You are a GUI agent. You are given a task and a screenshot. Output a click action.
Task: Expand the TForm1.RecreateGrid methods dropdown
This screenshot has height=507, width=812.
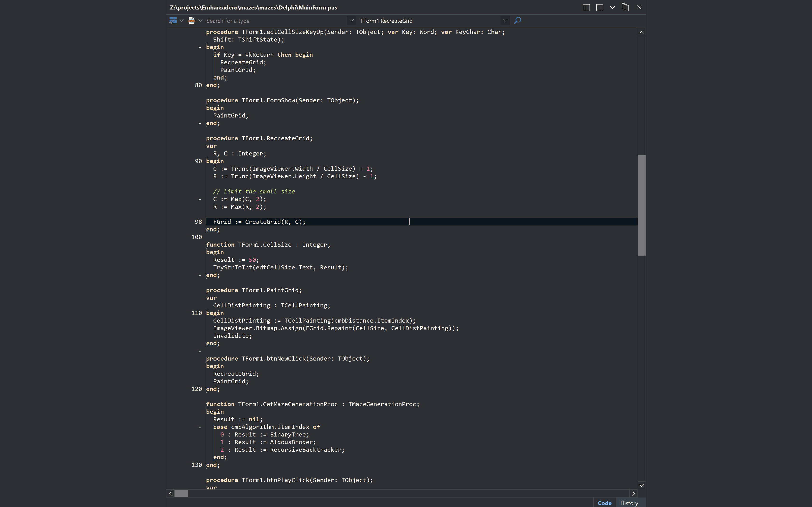(x=505, y=20)
